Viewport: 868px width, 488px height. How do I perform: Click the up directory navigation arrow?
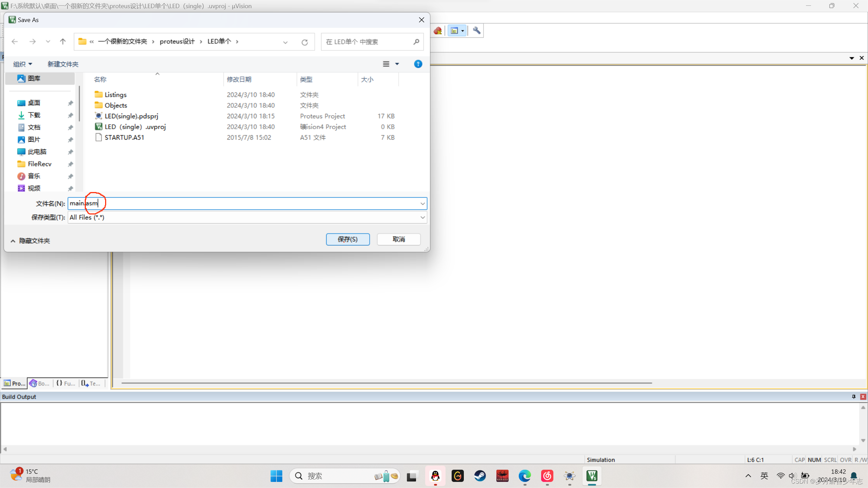[x=62, y=41]
